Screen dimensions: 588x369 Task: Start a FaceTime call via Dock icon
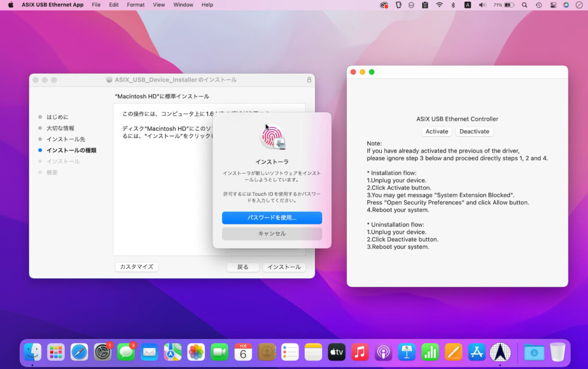coord(220,351)
